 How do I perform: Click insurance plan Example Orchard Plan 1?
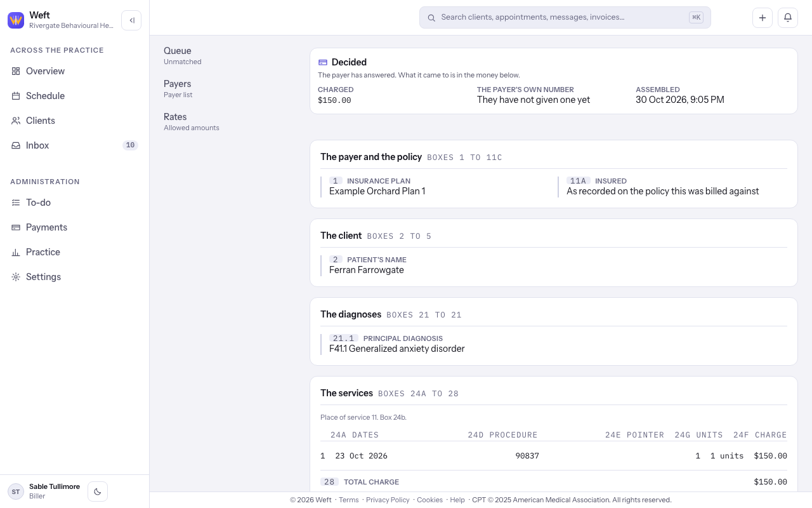(x=377, y=191)
